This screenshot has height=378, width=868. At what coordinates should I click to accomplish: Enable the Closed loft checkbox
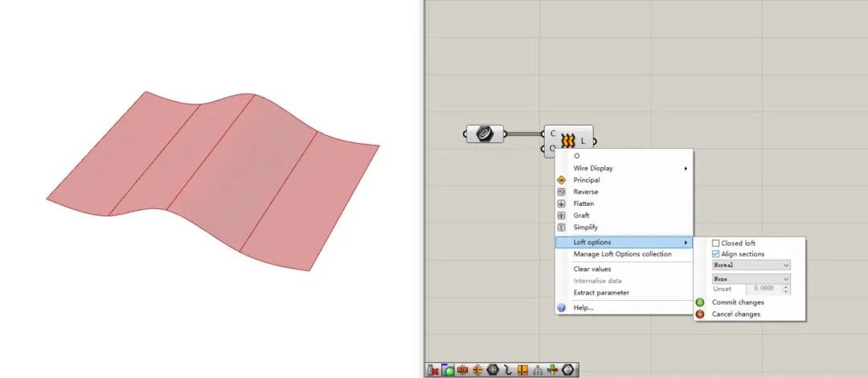pos(716,244)
